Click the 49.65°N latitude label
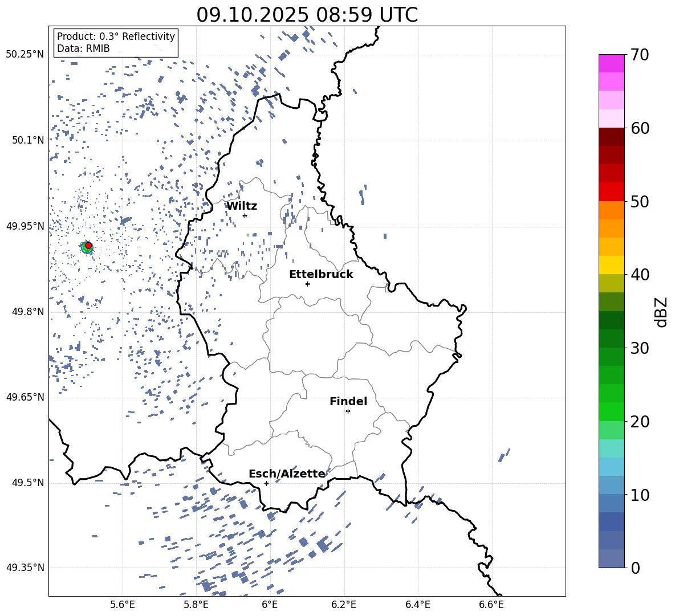Image resolution: width=675 pixels, height=616 pixels. click(x=25, y=397)
